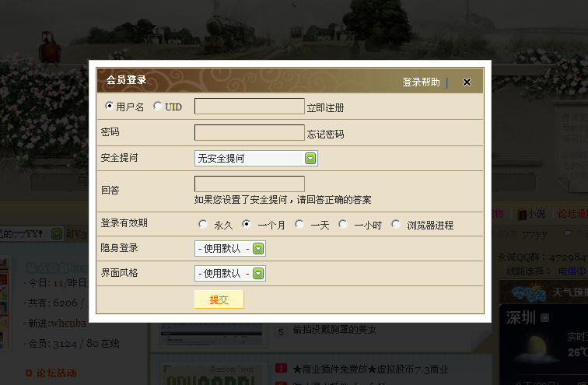Image resolution: width=588 pixels, height=385 pixels.
Task: Open the 深圳 city selector arrow
Action: point(545,318)
